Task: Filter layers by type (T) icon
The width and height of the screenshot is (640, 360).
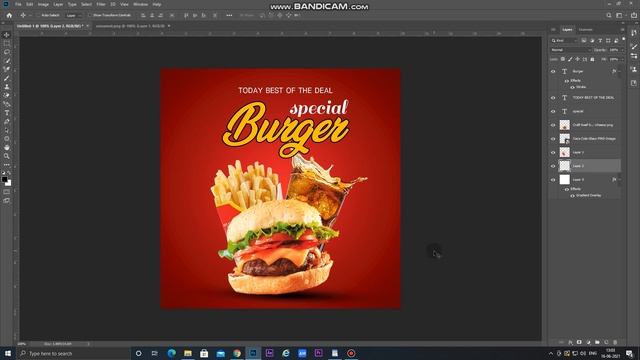Action: click(x=600, y=40)
